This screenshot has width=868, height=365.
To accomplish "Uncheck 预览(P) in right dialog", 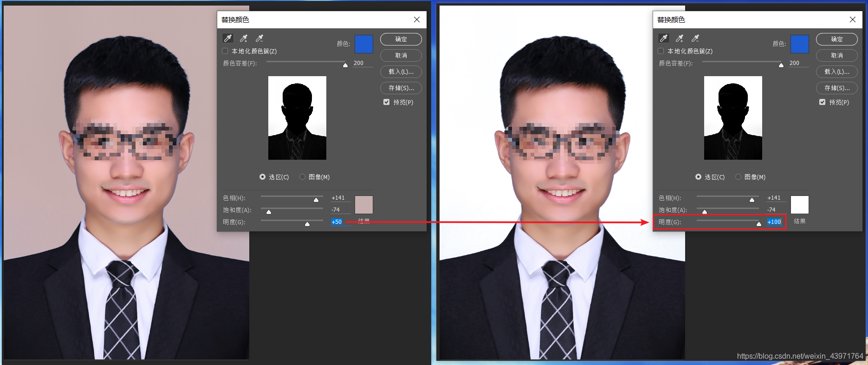I will tap(823, 102).
